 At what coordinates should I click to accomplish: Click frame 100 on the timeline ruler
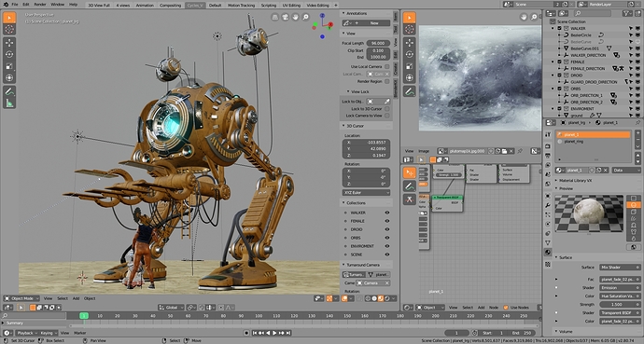(259, 316)
